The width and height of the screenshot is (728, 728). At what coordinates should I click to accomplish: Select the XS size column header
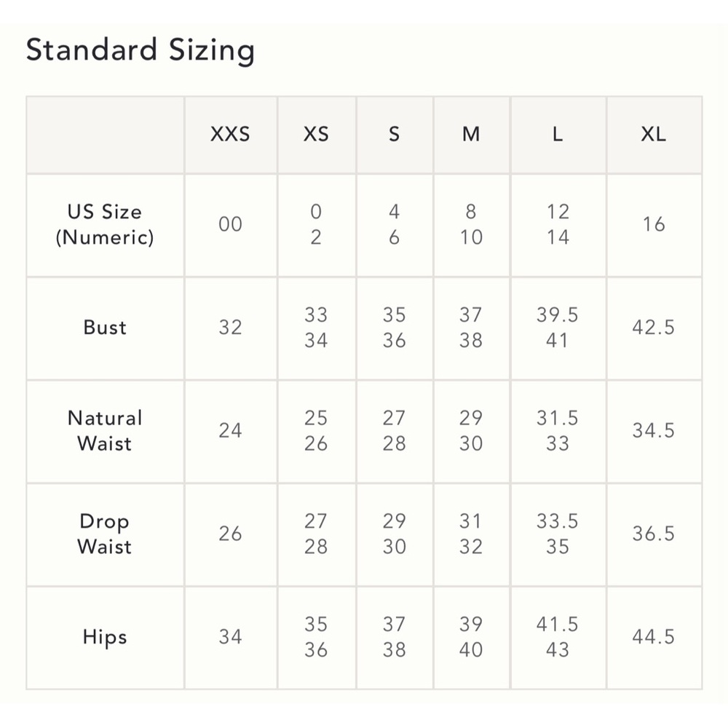click(x=316, y=135)
